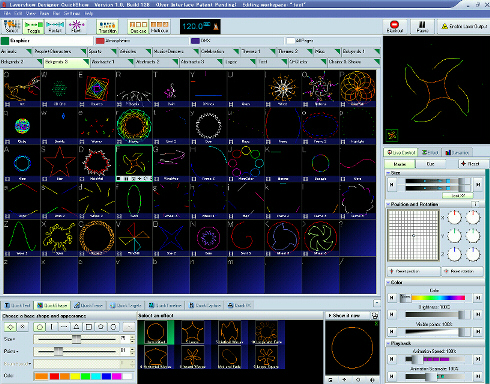This screenshot has height=384, width=490.
Task: Select the Master control mode
Action: (x=400, y=164)
